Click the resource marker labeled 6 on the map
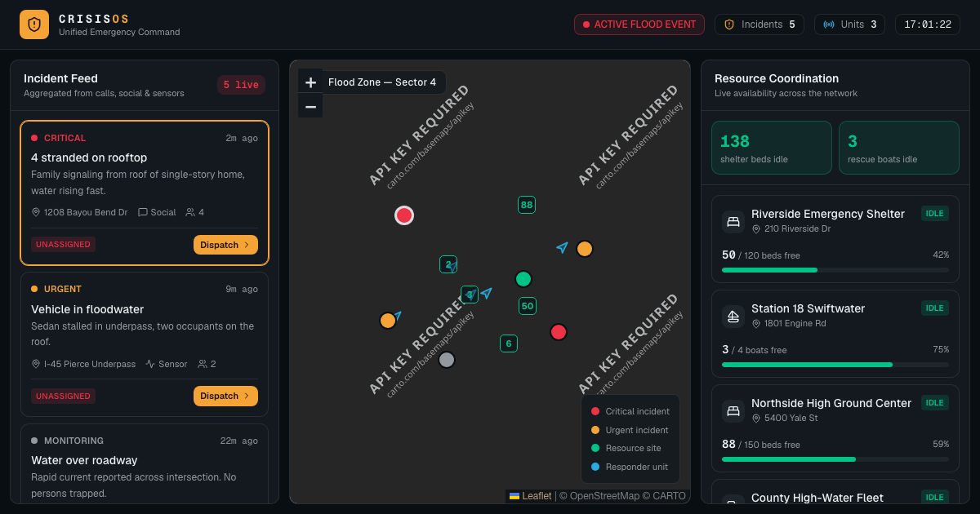 pyautogui.click(x=509, y=343)
